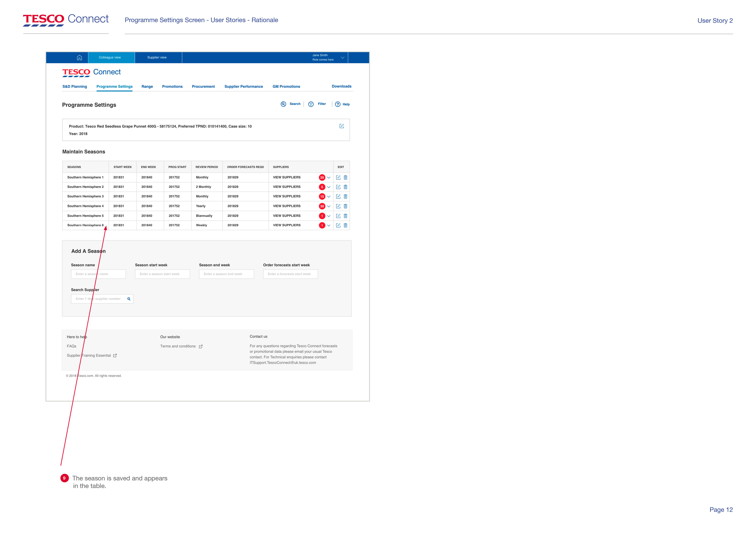Viewport: 756px width, 535px height.
Task: Click supplier search magnifier icon
Action: coord(129,299)
